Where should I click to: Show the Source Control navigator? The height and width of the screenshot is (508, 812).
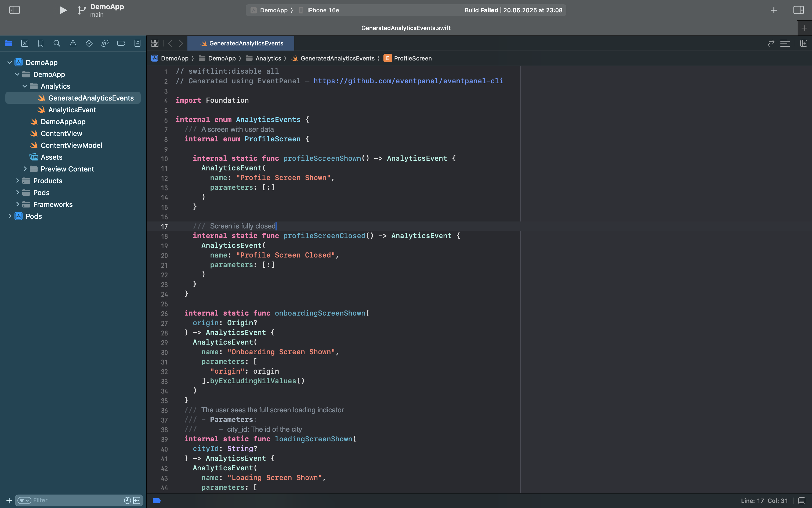(x=24, y=43)
